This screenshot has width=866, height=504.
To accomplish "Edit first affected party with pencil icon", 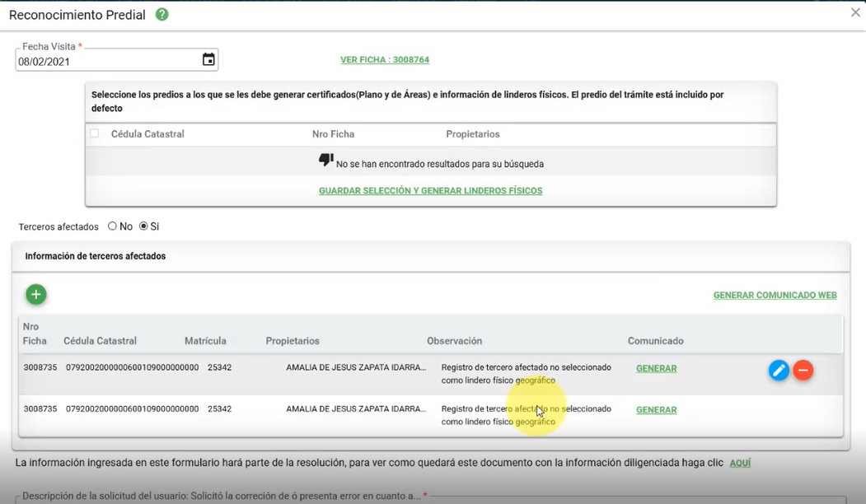I will point(779,371).
